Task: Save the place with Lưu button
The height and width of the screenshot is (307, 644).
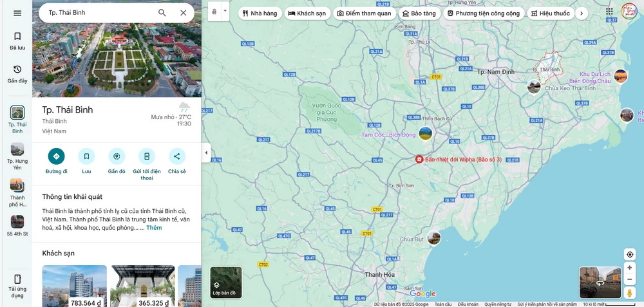Action: tap(86, 156)
